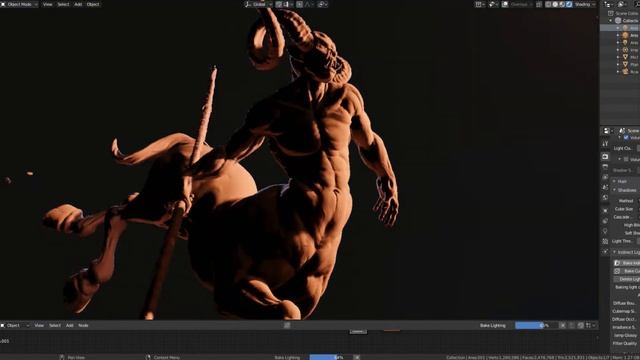Switch to solid shading mode
Viewport: 640px width, 360px height.
[555, 4]
